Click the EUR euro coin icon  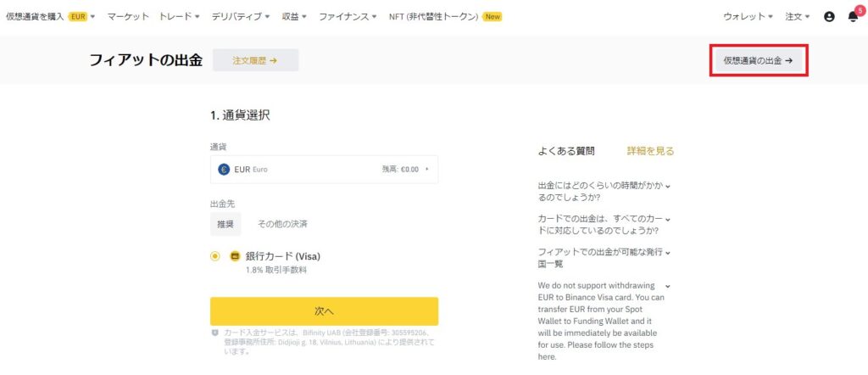(224, 170)
